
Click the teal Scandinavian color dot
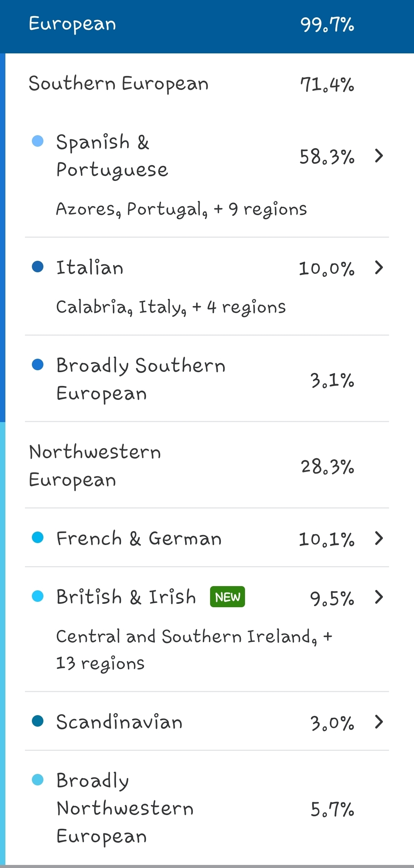38,721
